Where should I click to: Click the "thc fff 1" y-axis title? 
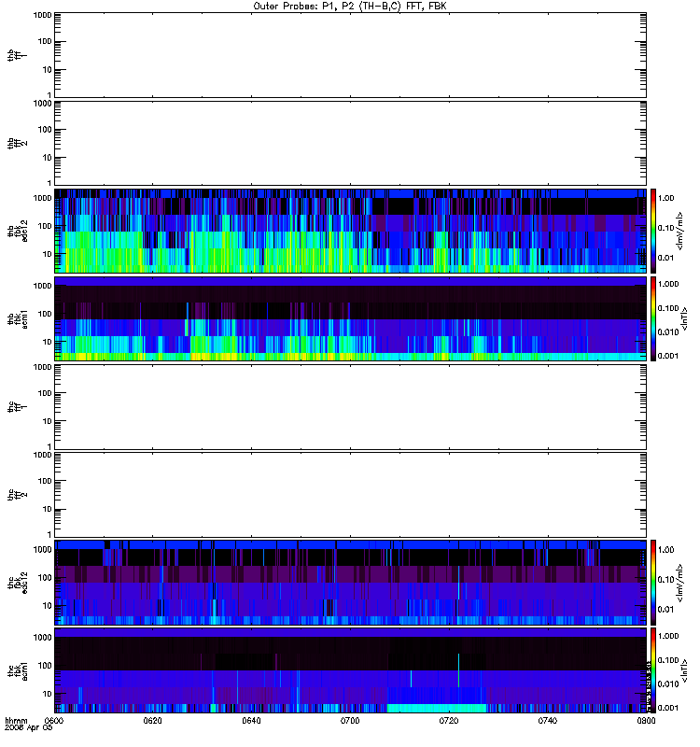pyautogui.click(x=17, y=407)
